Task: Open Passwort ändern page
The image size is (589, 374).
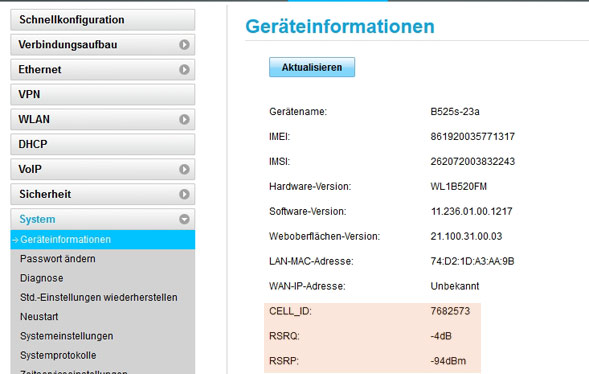Action: click(x=58, y=259)
